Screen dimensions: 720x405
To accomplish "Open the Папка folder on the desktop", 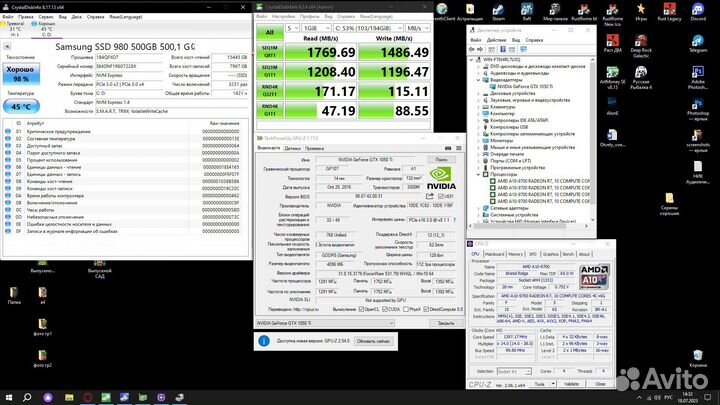I will (x=14, y=296).
